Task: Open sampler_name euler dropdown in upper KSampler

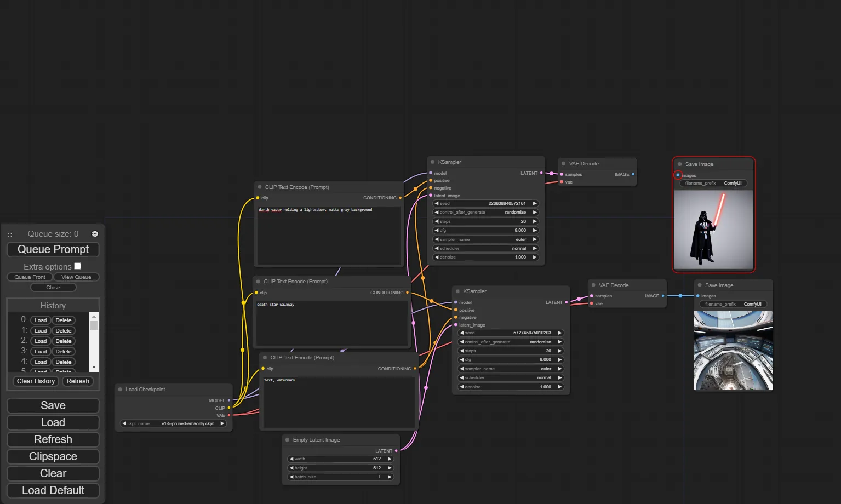Action: [x=485, y=239]
